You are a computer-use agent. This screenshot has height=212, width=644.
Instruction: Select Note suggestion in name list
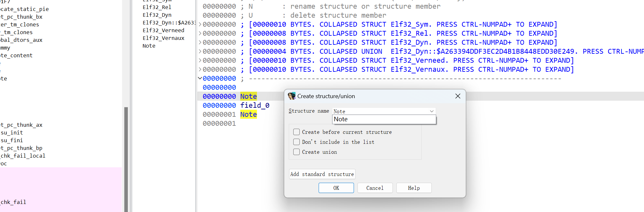[x=384, y=119]
